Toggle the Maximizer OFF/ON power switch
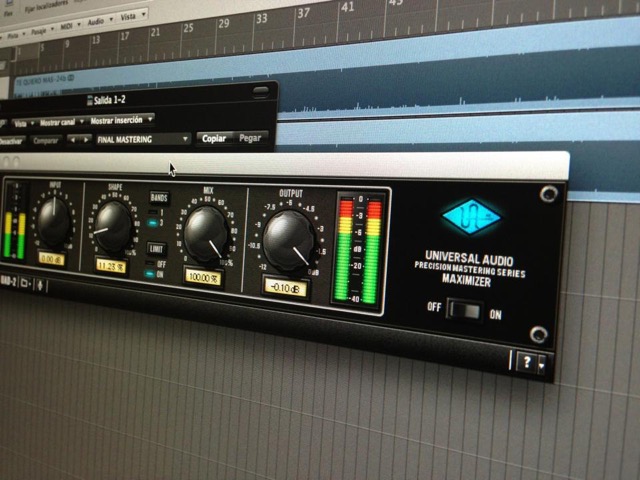This screenshot has width=640, height=480. coord(465,312)
